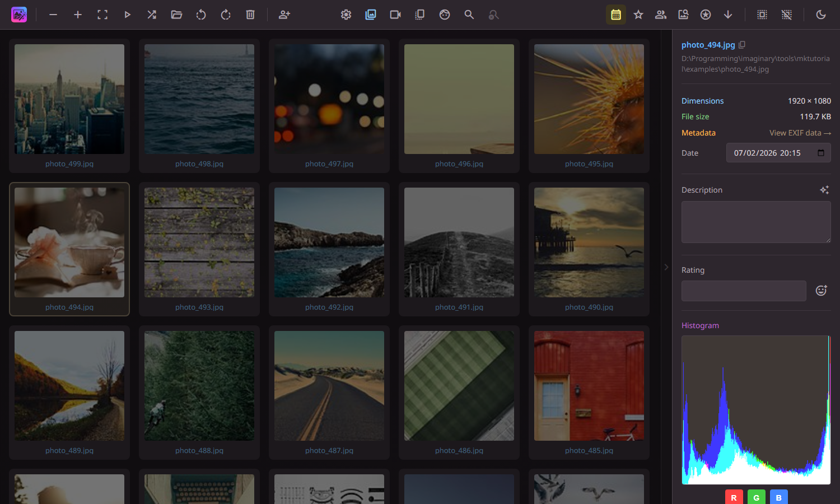
Task: Open the face recognition smiley icon
Action: tap(444, 15)
